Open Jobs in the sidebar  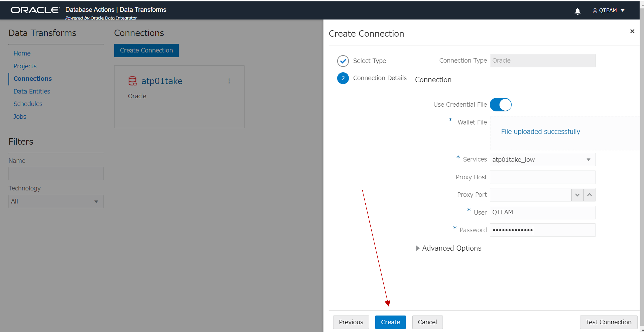(x=20, y=117)
